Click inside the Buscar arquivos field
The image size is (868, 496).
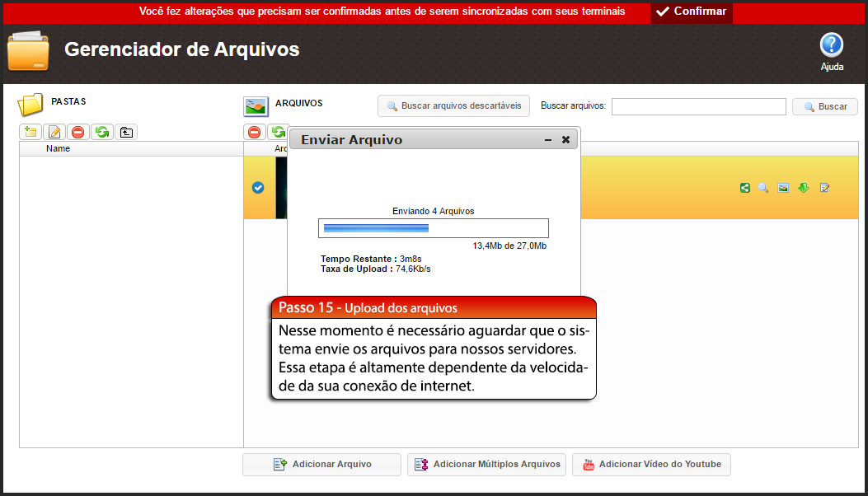[x=698, y=105]
